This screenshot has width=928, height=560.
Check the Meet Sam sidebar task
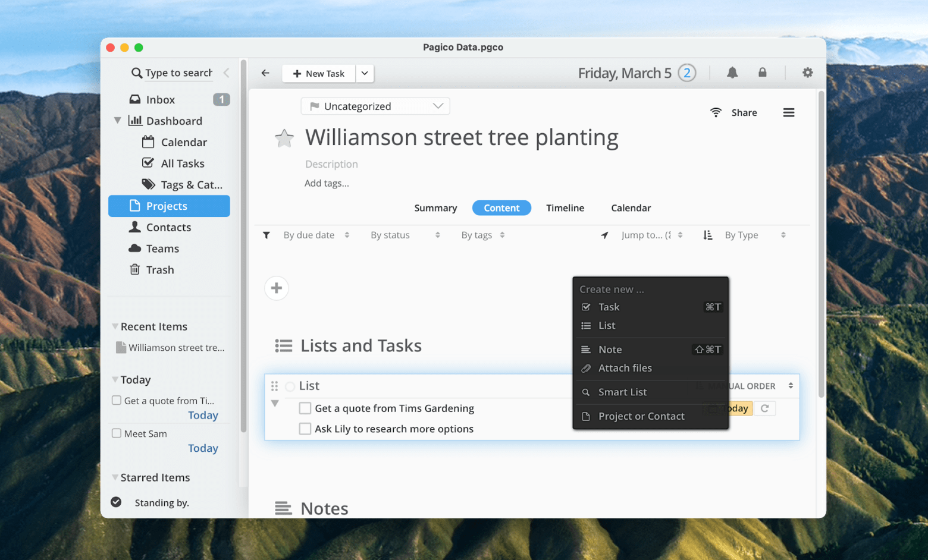(117, 433)
